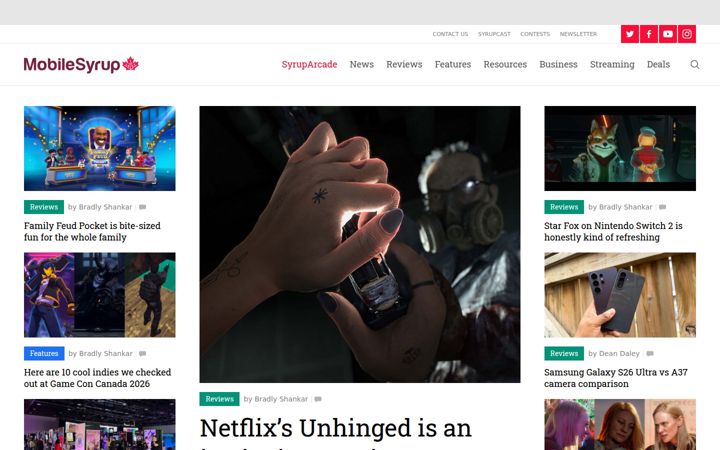Open the two-phones Samsung thumbnail
The image size is (720, 450).
[x=620, y=295]
